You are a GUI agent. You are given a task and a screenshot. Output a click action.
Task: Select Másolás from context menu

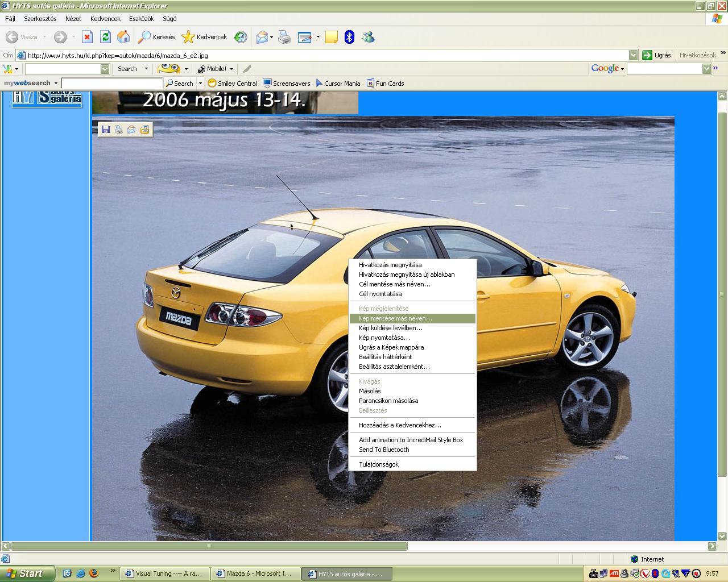(x=412, y=391)
